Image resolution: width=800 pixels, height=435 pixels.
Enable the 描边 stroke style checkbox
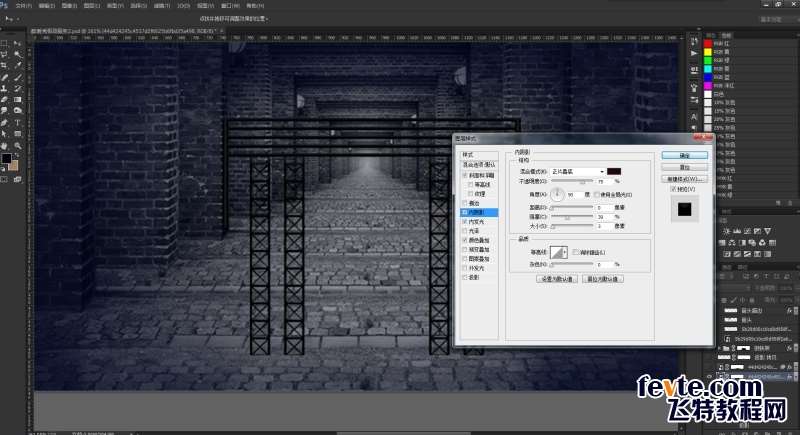(x=464, y=202)
